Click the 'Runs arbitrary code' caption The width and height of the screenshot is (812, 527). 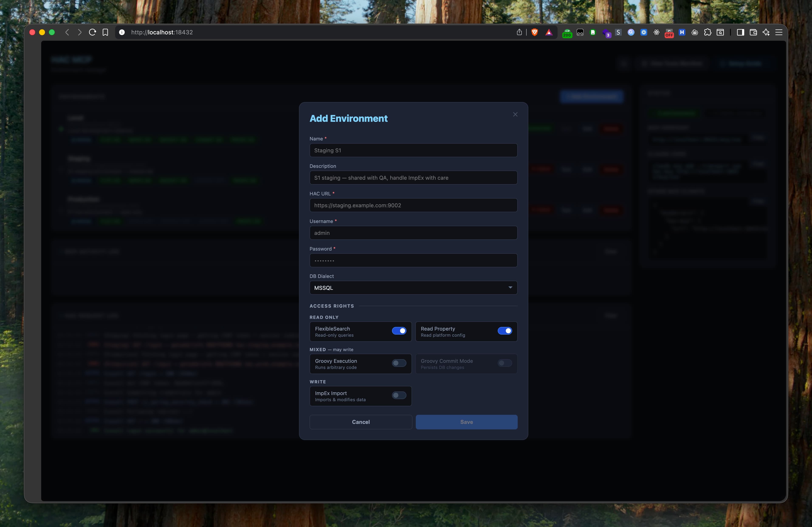tap(336, 367)
